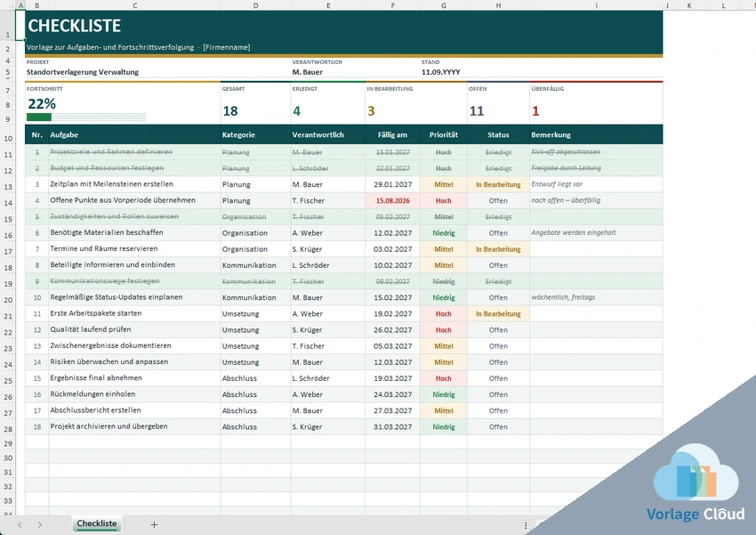
Task: Select row 30 header
Action: coord(8,458)
